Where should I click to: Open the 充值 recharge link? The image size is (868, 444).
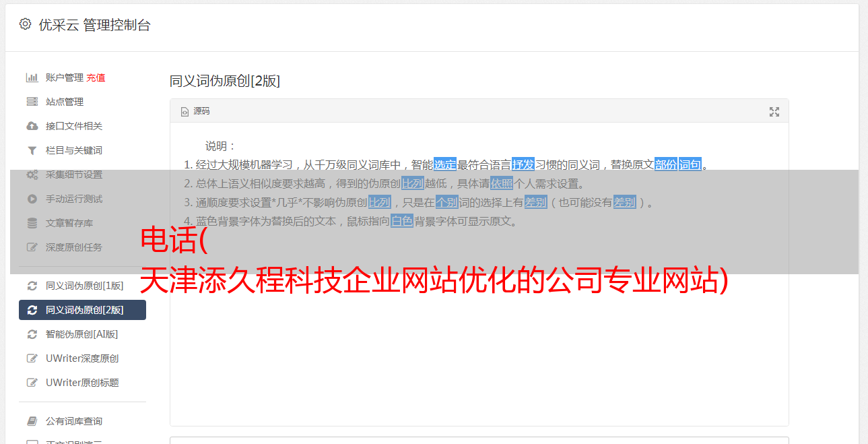tap(96, 77)
